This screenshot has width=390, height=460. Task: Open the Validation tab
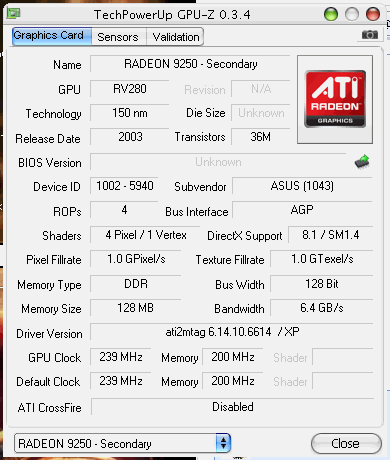(176, 37)
